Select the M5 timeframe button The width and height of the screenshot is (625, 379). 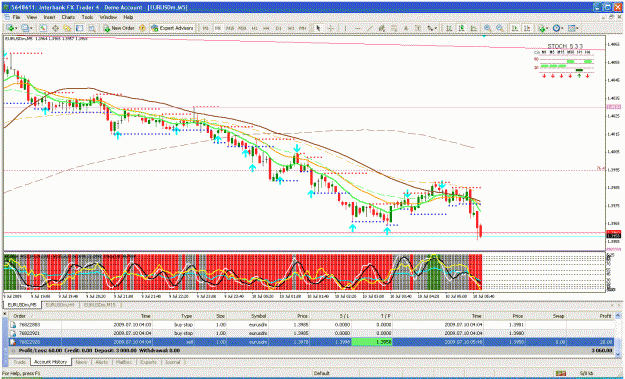tap(218, 28)
